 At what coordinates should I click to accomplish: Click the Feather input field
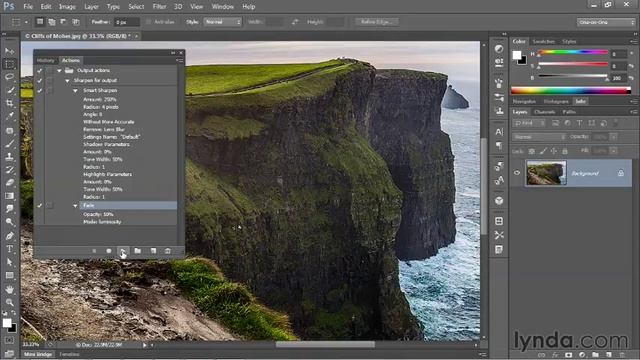[x=127, y=22]
